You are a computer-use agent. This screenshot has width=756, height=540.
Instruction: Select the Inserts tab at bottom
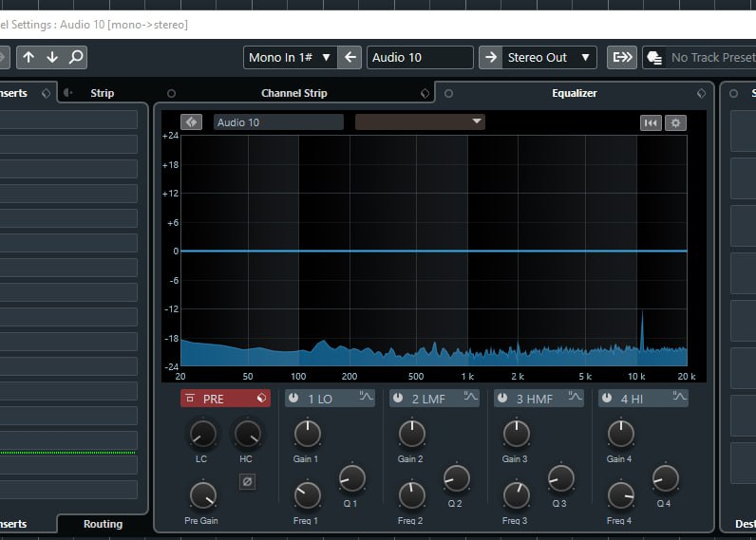13,524
